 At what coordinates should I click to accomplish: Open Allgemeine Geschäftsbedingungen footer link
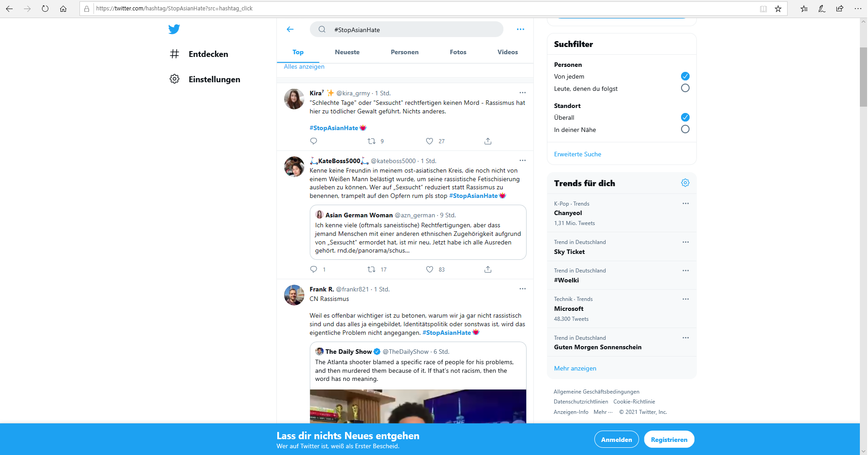pyautogui.click(x=597, y=392)
